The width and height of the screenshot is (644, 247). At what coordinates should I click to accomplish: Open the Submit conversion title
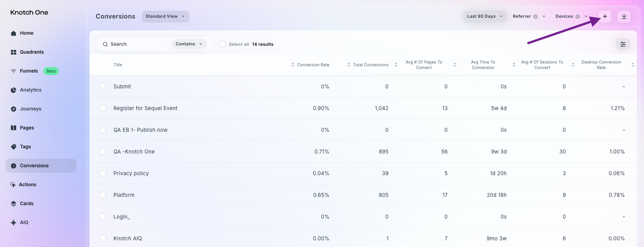pos(122,86)
